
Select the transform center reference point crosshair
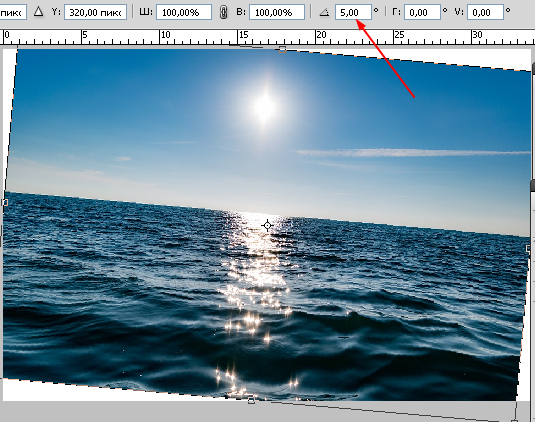click(x=268, y=225)
